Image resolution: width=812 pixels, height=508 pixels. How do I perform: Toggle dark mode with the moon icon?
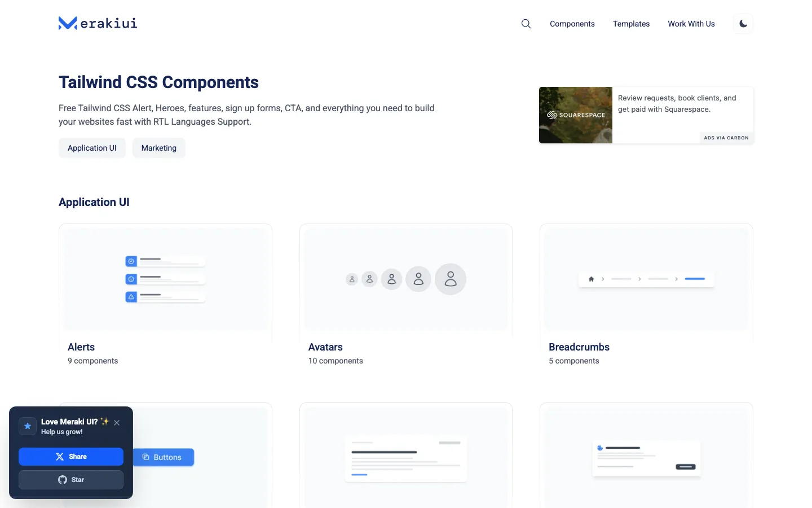[743, 24]
